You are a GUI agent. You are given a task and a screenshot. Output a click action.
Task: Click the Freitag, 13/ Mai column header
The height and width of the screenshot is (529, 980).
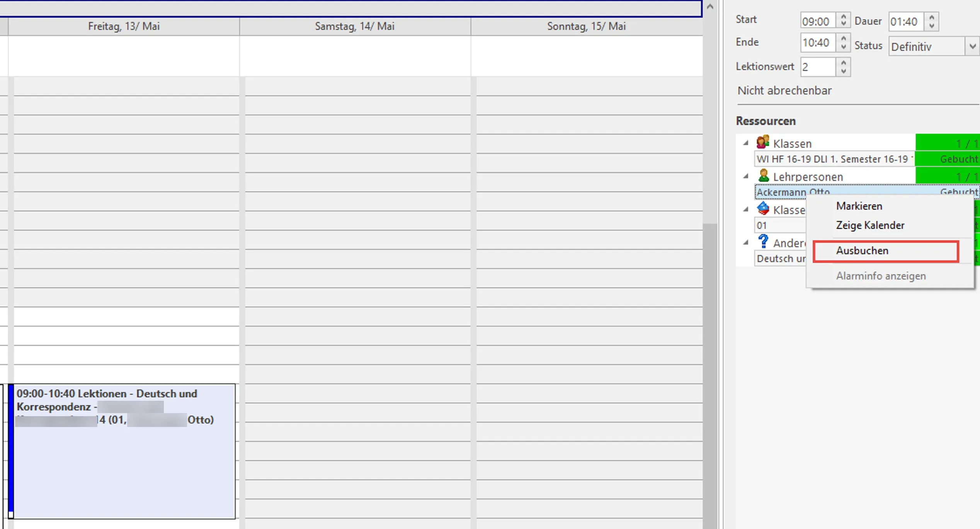pyautogui.click(x=124, y=26)
